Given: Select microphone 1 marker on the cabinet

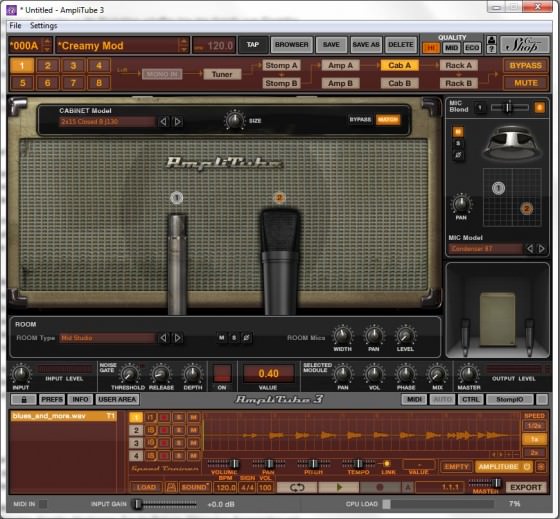Looking at the screenshot, I should coord(176,198).
